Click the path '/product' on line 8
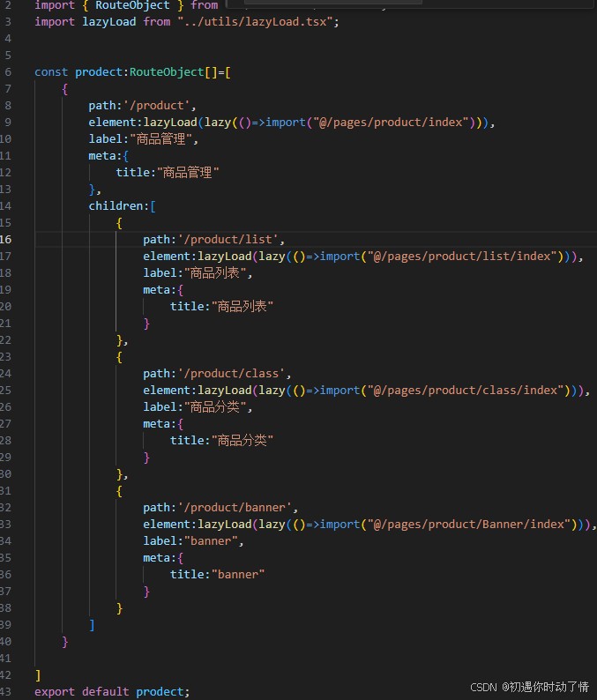 pyautogui.click(x=156, y=106)
